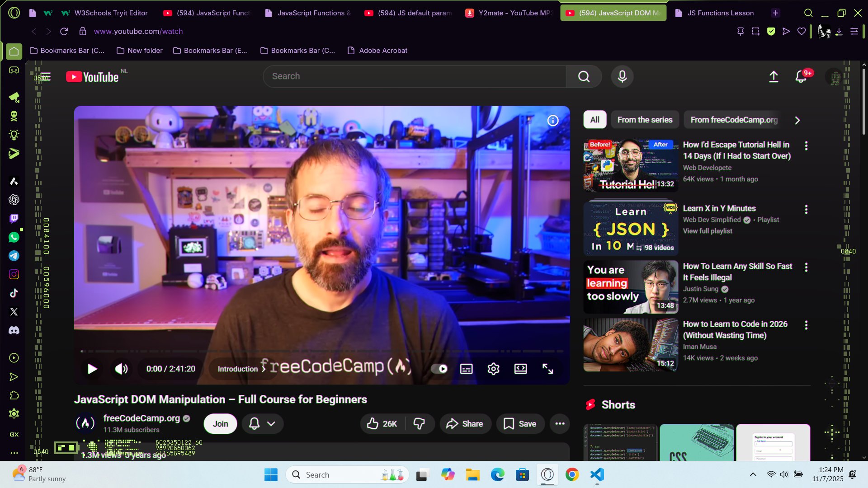The image size is (868, 488).
Task: Open Visual Studio Code from taskbar
Action: (597, 475)
